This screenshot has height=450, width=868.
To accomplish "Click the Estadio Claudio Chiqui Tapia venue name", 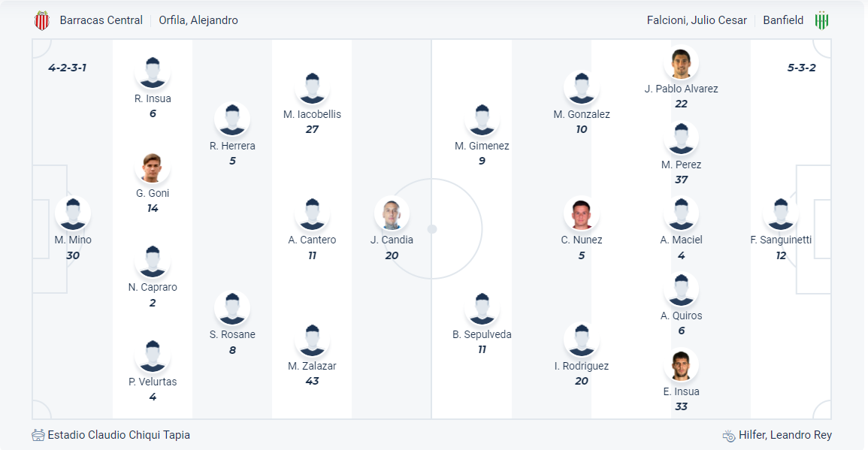I will pyautogui.click(x=119, y=435).
